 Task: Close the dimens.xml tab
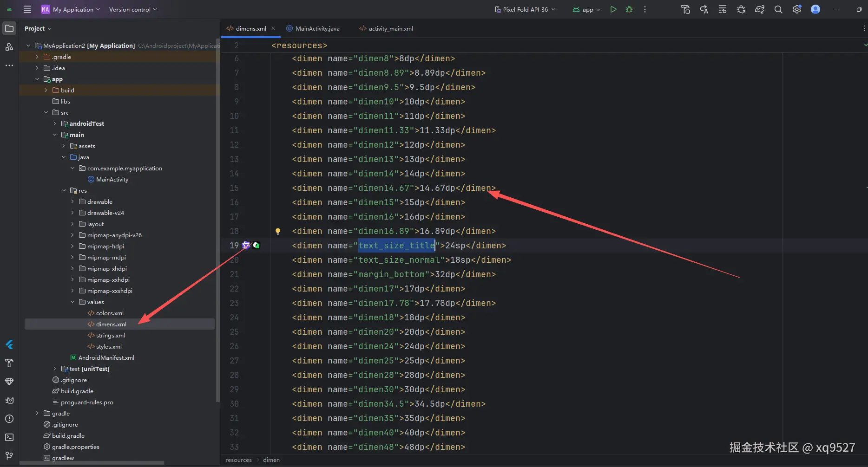pyautogui.click(x=273, y=28)
